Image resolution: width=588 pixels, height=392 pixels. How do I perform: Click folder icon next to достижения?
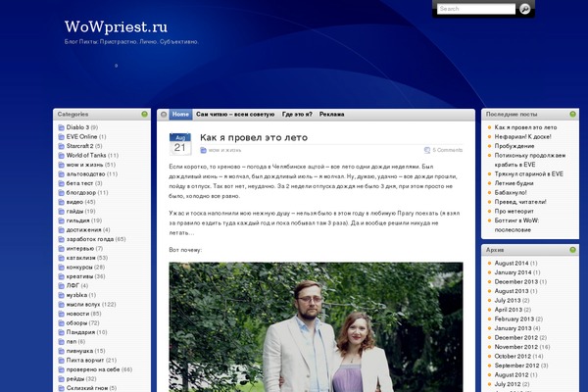[62, 230]
